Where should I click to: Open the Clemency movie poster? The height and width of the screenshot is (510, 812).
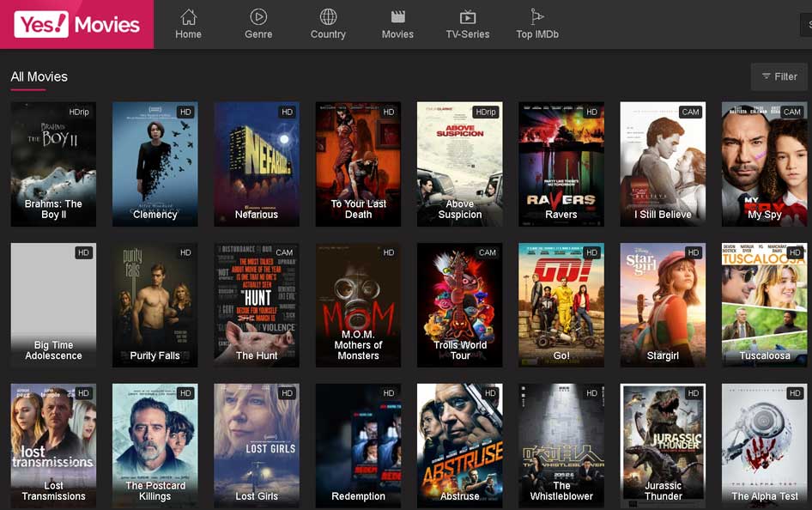tap(155, 164)
